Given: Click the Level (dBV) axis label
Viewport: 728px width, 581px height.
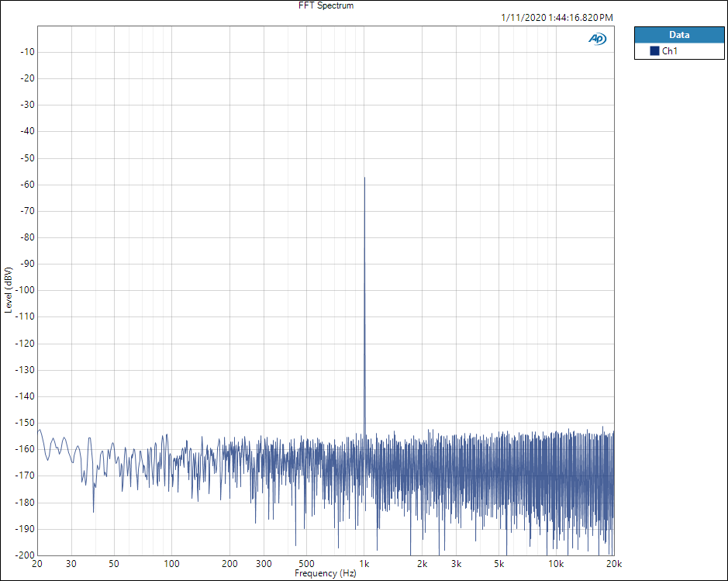Looking at the screenshot, I should coord(9,290).
